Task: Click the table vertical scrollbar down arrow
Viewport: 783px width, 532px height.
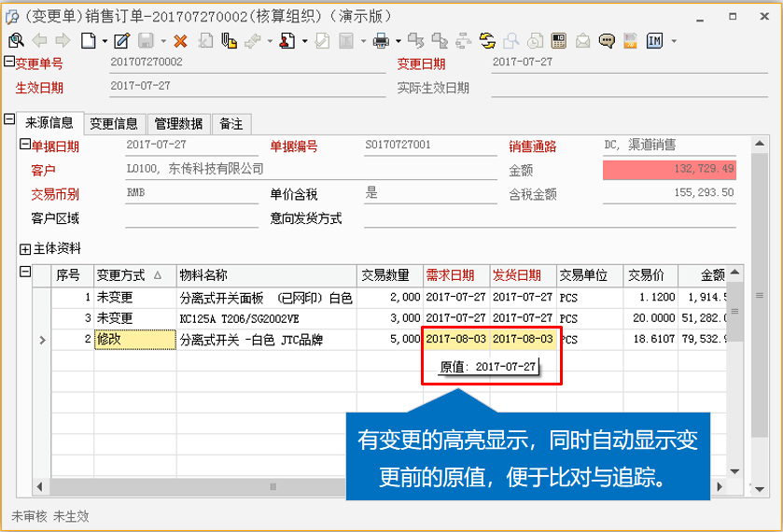Action: tap(734, 471)
